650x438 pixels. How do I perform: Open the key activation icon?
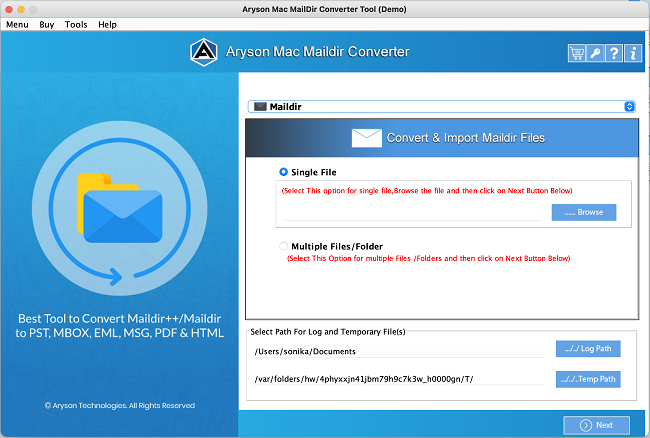596,53
